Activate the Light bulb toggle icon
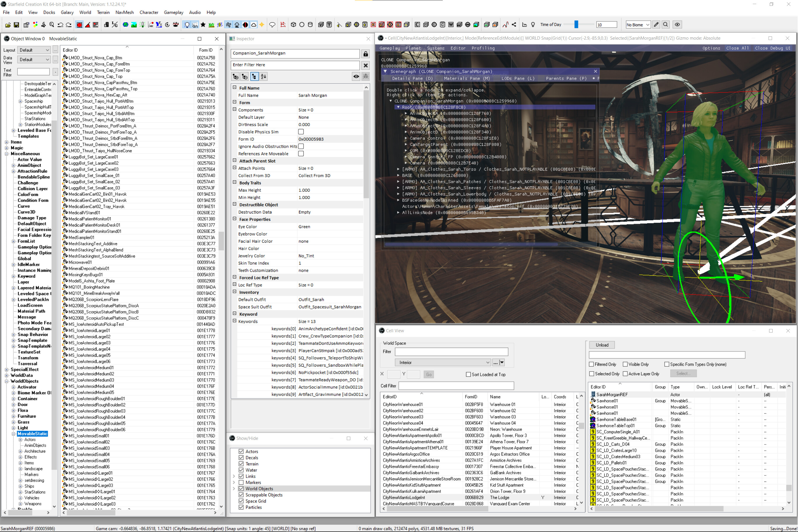The width and height of the screenshot is (798, 532). 187,24
